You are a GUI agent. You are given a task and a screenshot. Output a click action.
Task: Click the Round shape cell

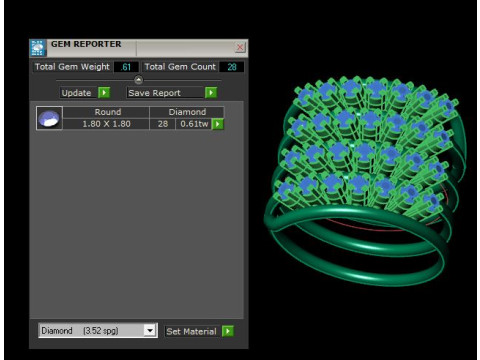(107, 112)
